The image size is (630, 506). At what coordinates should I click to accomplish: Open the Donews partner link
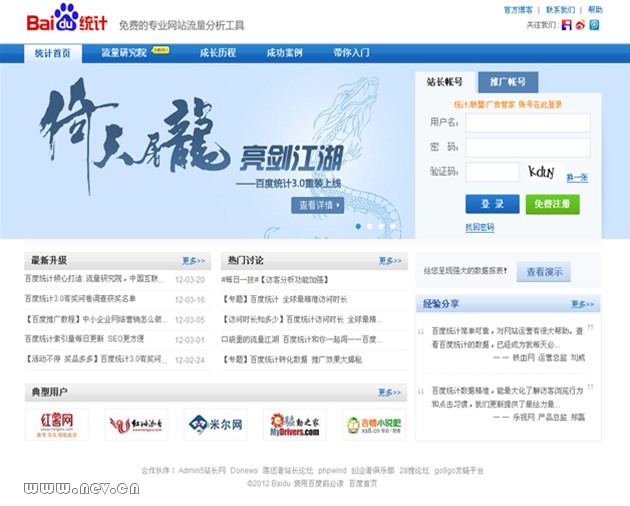pyautogui.click(x=244, y=471)
